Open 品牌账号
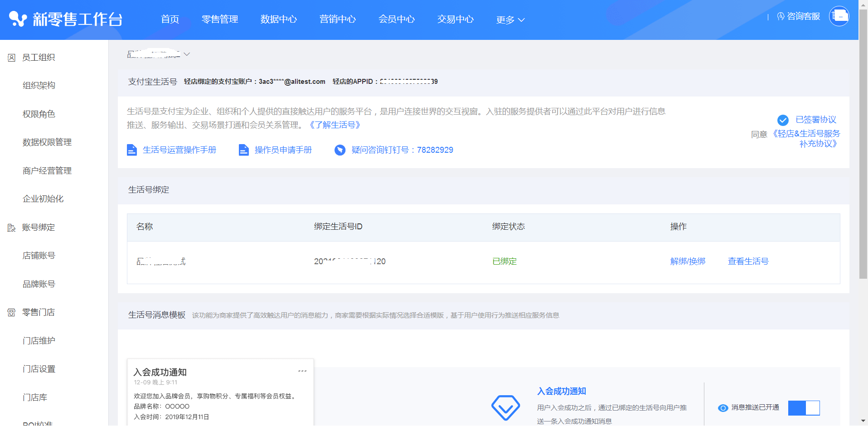This screenshot has width=868, height=426. pos(39,284)
